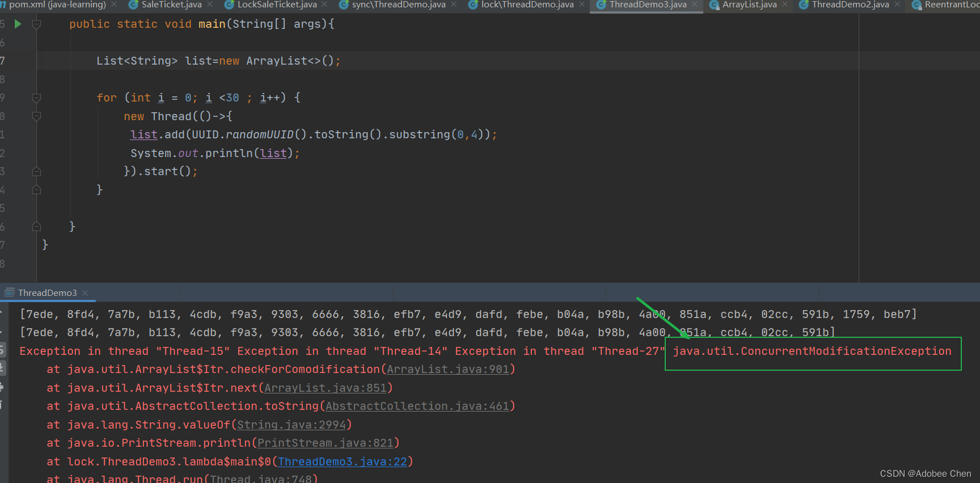The width and height of the screenshot is (980, 483).
Task: Click the ThreadDemo2.java class icon
Action: coord(804,5)
